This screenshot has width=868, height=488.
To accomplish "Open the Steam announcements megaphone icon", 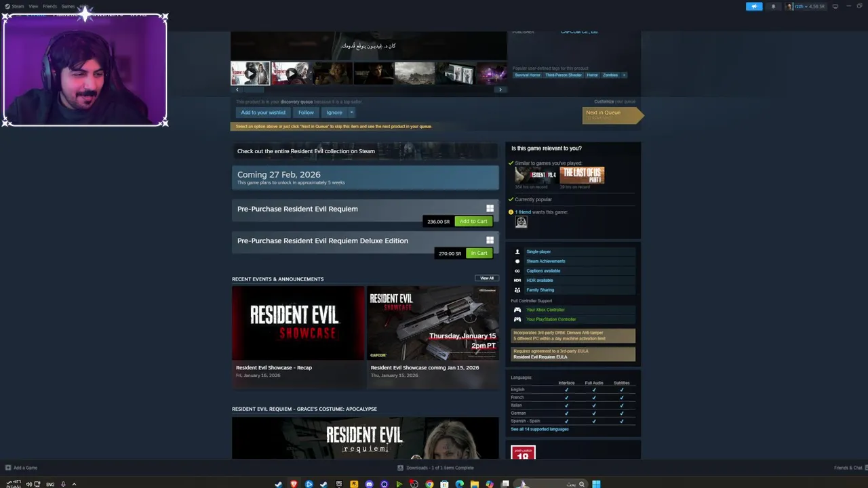I will [754, 6].
